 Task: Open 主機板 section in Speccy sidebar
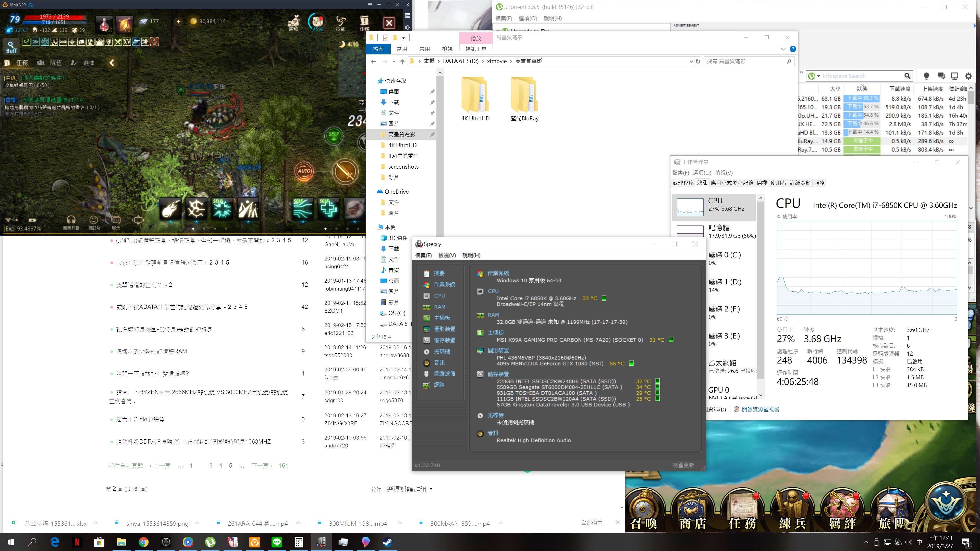click(442, 318)
